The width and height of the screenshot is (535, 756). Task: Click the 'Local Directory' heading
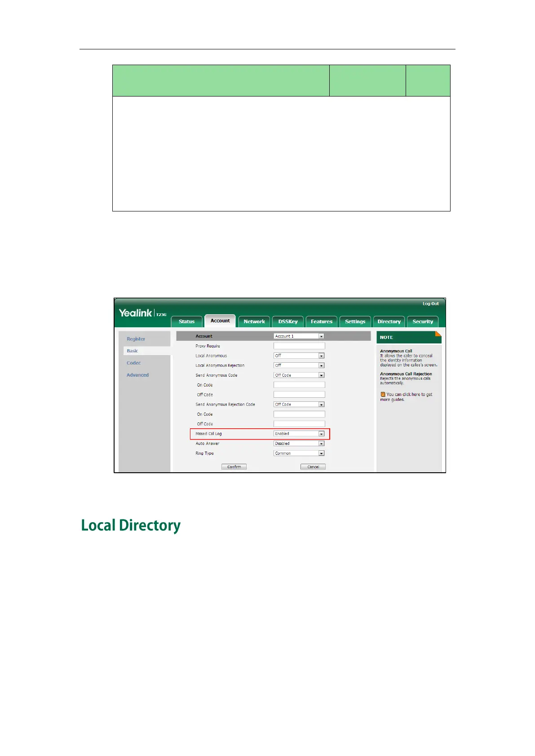131,525
